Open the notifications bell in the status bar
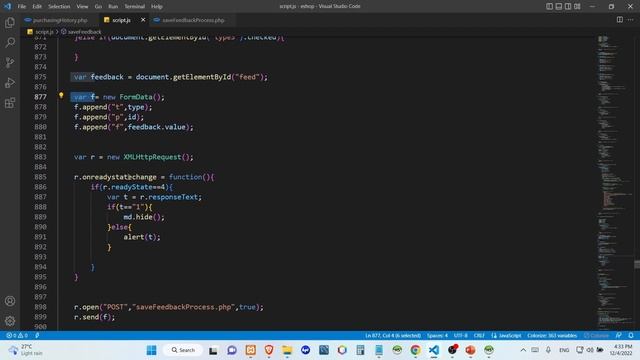The image size is (640, 360). coord(631,336)
